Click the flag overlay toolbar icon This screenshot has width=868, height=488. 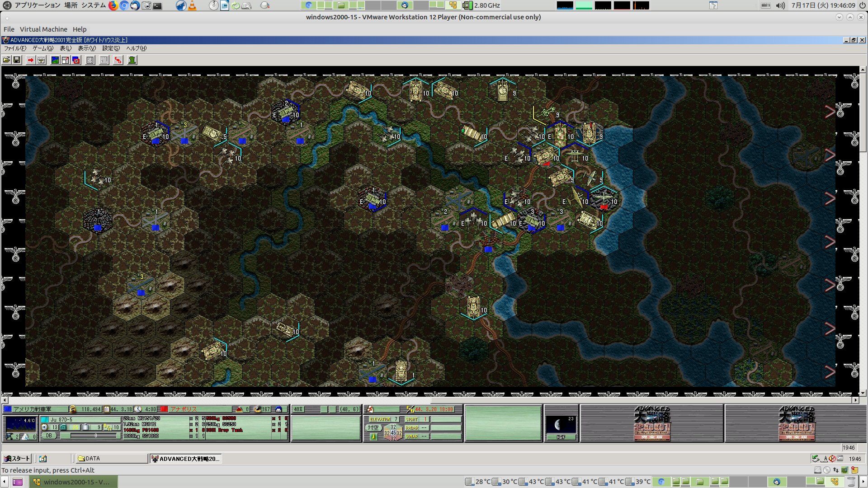[76, 60]
